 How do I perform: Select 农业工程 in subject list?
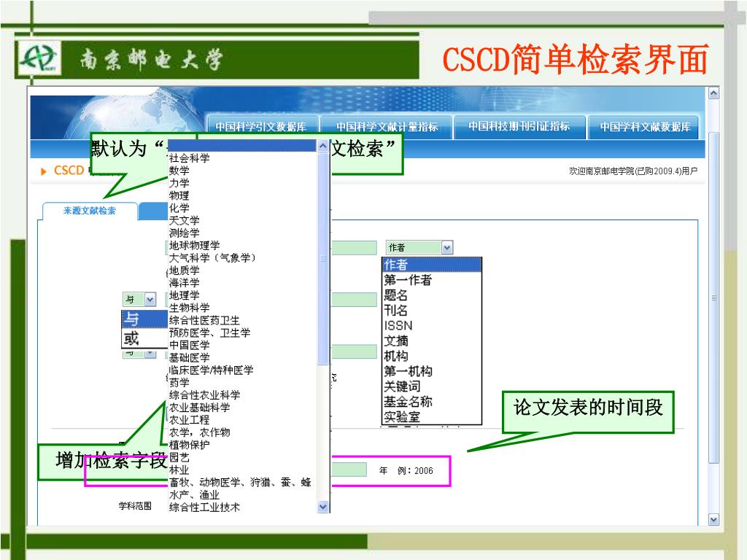point(242,420)
